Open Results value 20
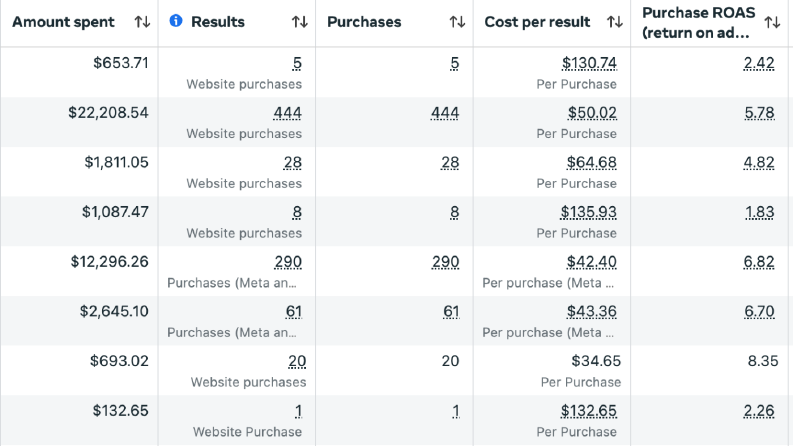 [297, 361]
